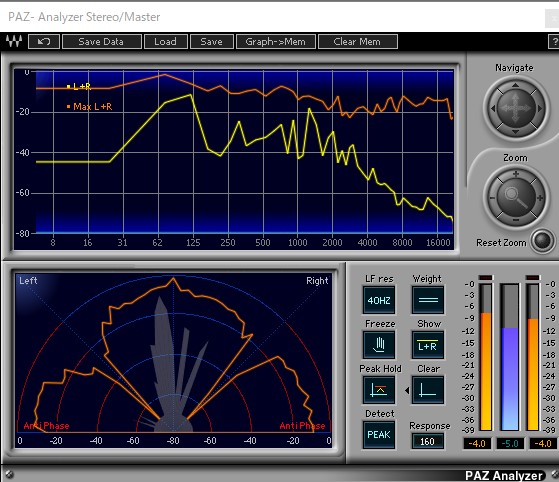Toggle Detect PEAK mode button
Screen dimensions: 559x482
(x=379, y=435)
